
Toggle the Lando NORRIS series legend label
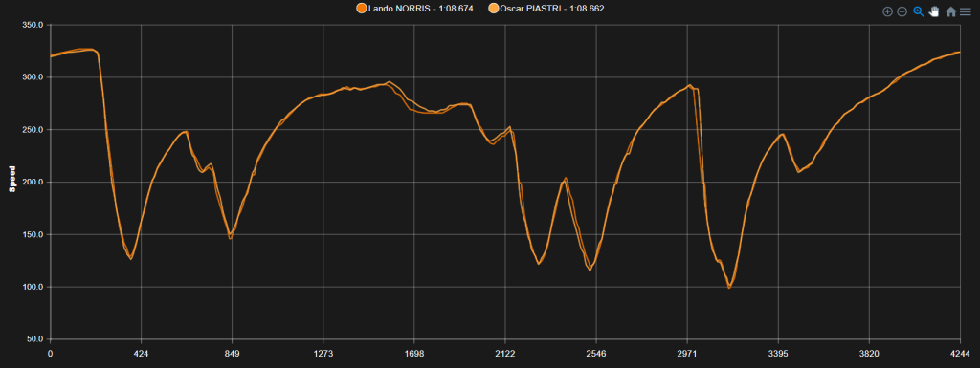(421, 9)
